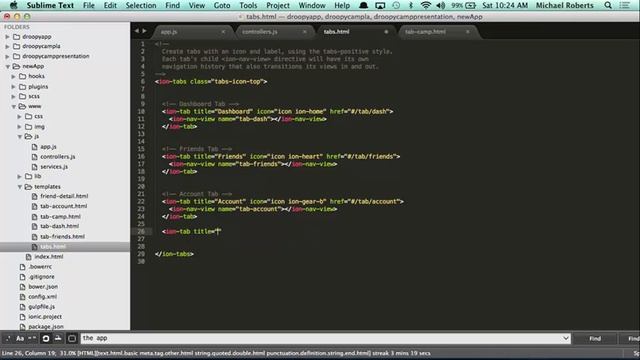Screen dimensions: 640x360
Task: Toggle wrap search option
Action: (x=46, y=338)
